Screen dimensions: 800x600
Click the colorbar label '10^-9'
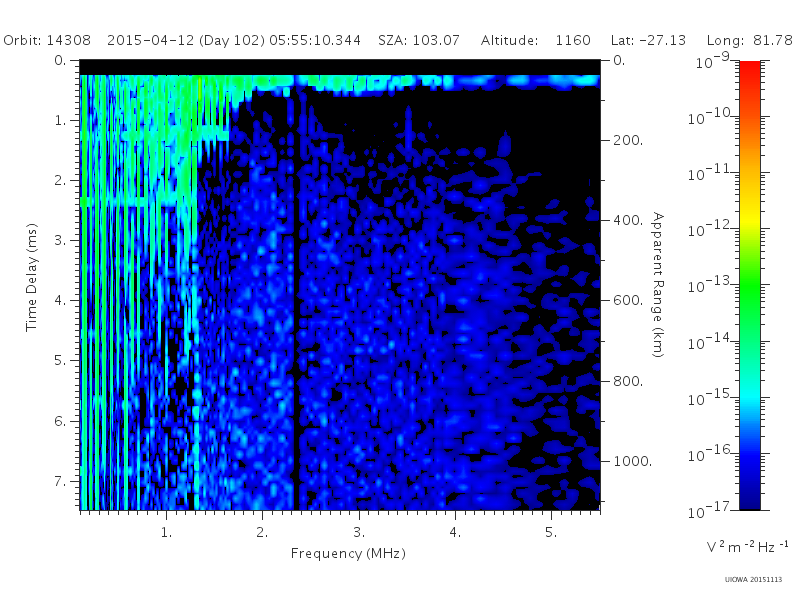pos(713,61)
